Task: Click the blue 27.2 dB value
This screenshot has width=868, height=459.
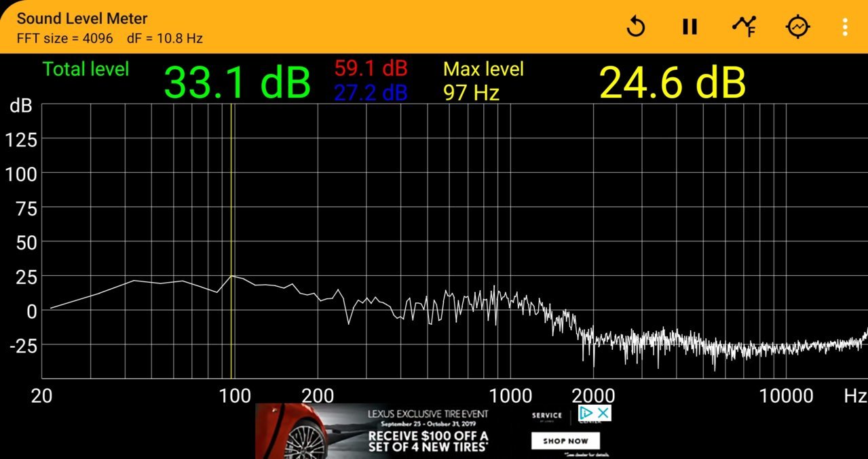Action: pyautogui.click(x=371, y=93)
